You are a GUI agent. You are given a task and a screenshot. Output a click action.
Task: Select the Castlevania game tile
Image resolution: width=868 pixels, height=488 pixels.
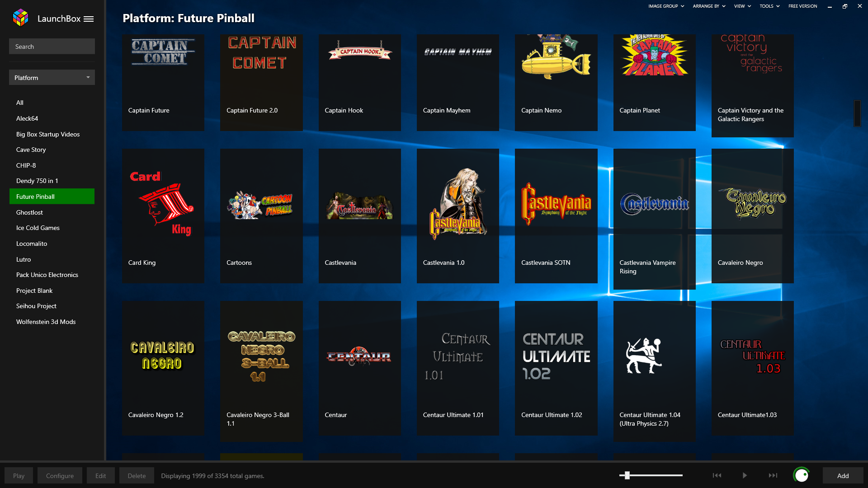coord(359,216)
